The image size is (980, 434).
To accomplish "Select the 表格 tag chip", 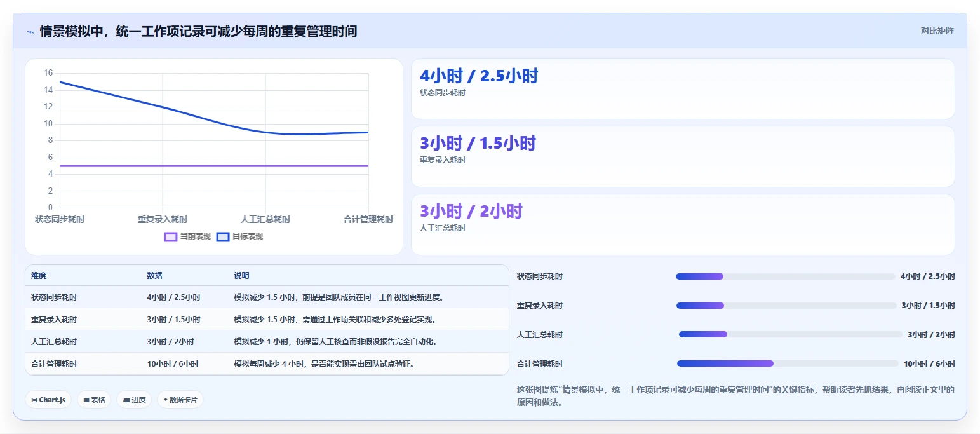I will 94,400.
